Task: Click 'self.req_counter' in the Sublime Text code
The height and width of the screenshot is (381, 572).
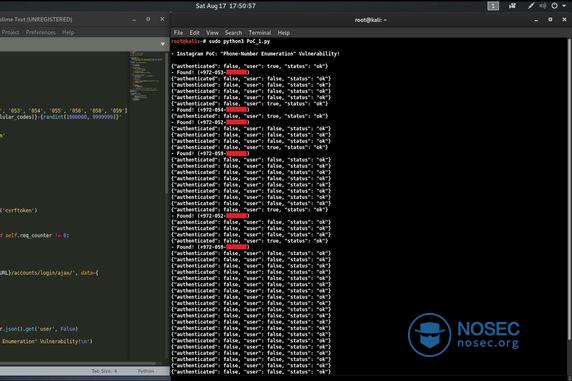Action: pos(28,236)
